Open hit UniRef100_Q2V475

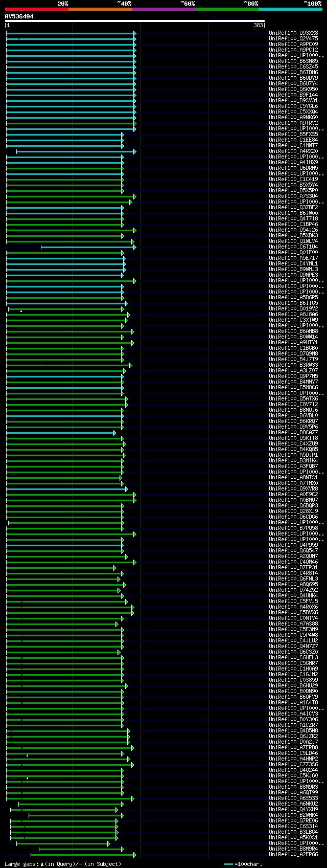293,38
